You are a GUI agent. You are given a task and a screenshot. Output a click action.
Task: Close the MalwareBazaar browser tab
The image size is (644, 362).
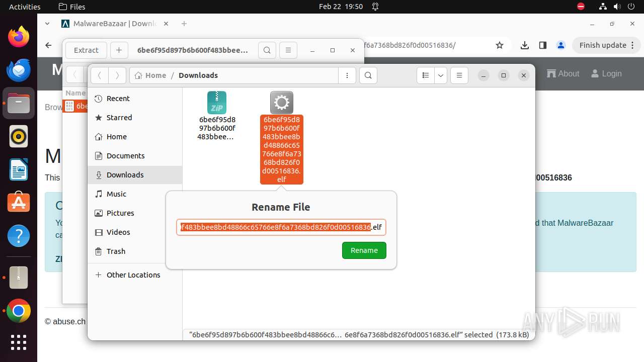166,24
